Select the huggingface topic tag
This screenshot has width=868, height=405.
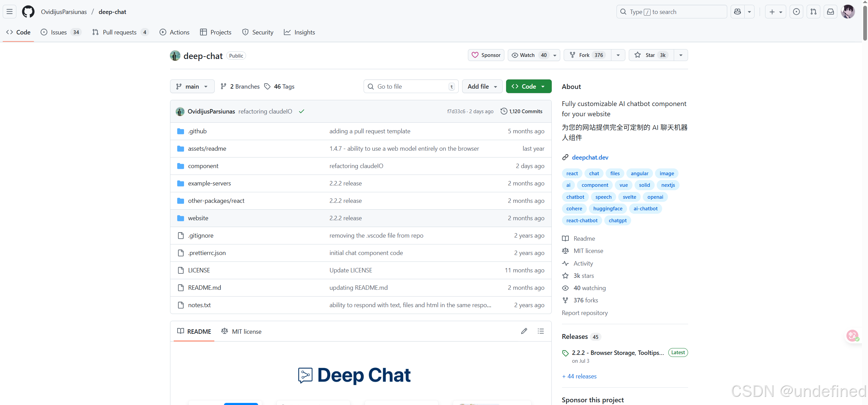pyautogui.click(x=608, y=209)
